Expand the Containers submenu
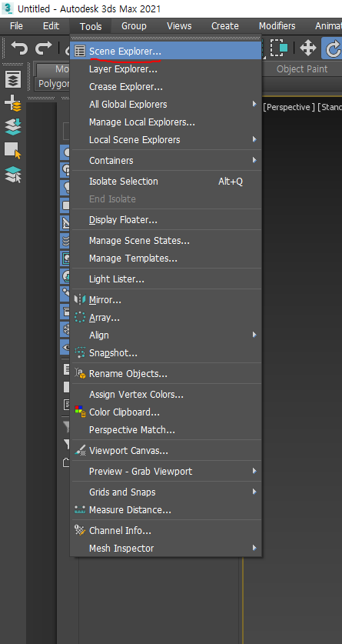 pos(166,160)
